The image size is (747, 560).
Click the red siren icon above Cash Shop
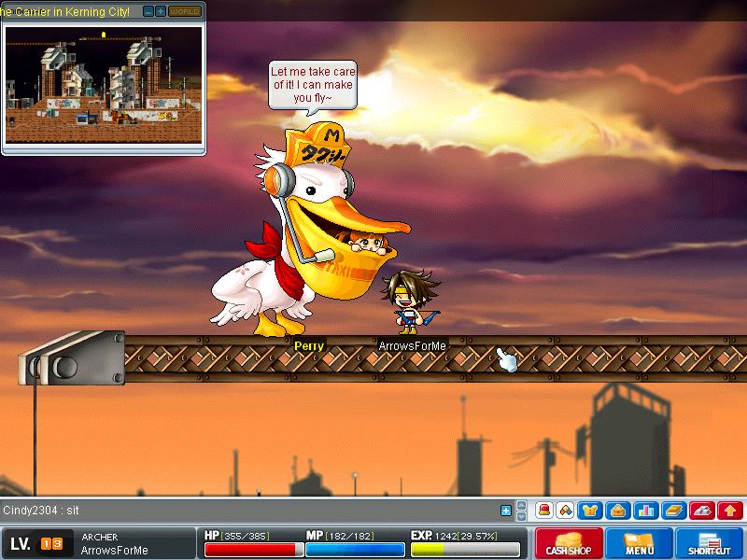click(544, 511)
